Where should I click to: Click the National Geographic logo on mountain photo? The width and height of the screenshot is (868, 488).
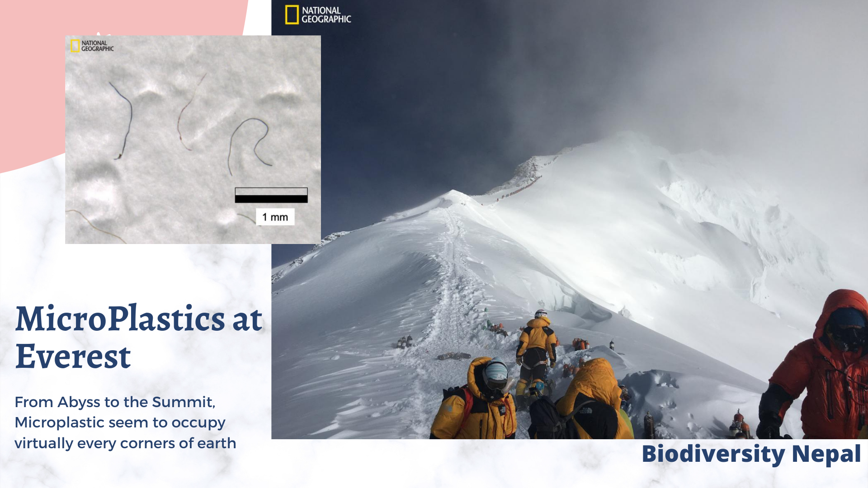coord(318,14)
